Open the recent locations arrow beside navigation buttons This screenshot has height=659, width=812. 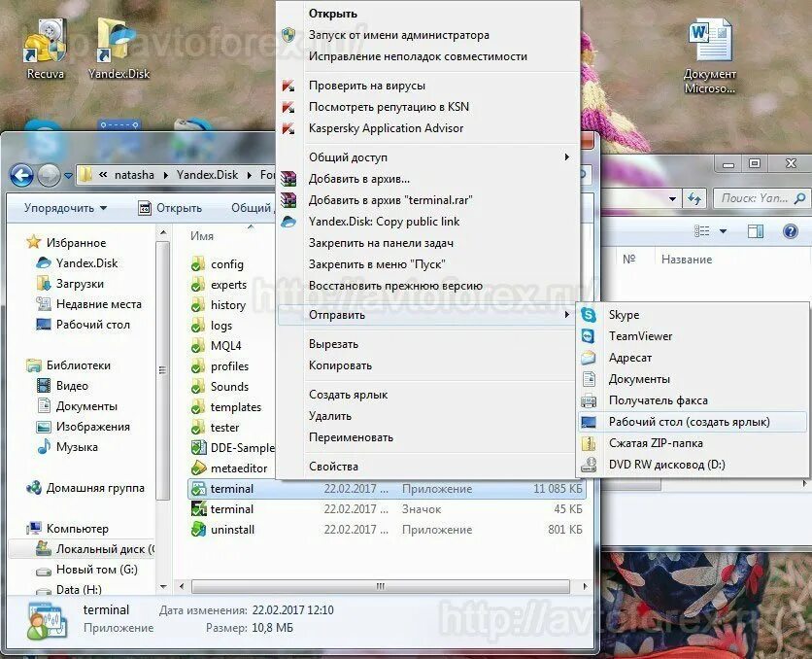68,176
